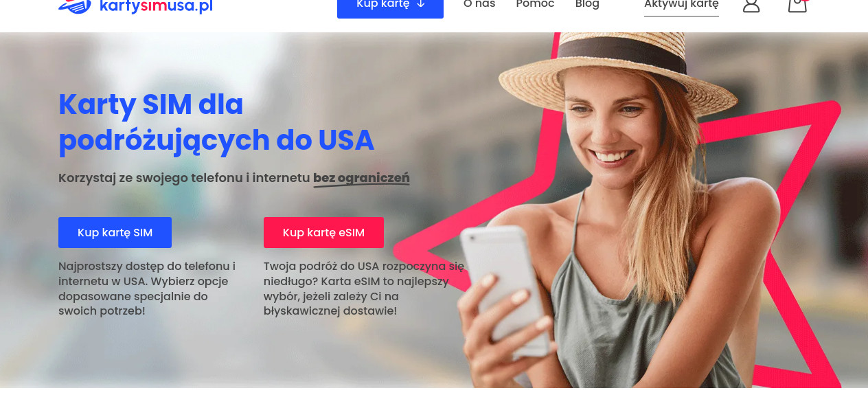Image resolution: width=868 pixels, height=406 pixels.
Task: Click the kartysimusa.pl logo text
Action: pos(156,6)
